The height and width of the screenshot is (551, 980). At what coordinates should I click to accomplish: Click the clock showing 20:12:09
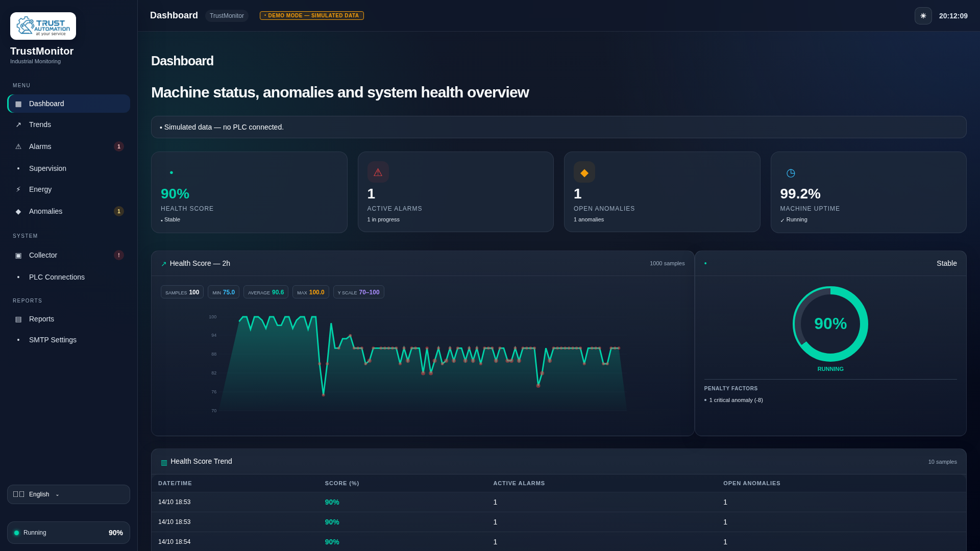point(953,16)
